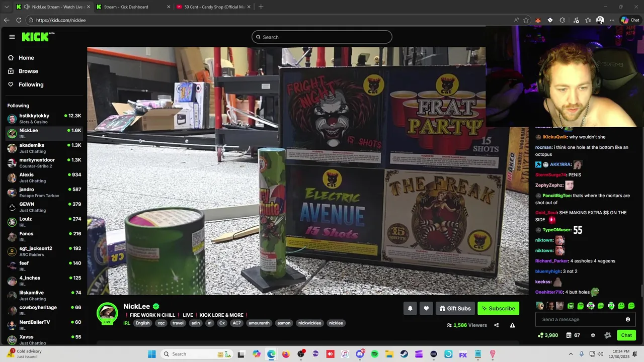Image resolution: width=644 pixels, height=362 pixels.
Task: Follow NickLee with the heart button
Action: click(x=426, y=308)
